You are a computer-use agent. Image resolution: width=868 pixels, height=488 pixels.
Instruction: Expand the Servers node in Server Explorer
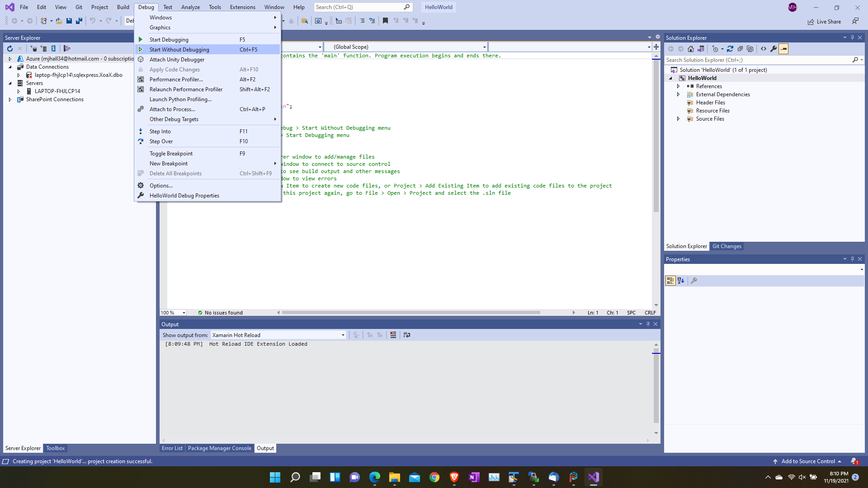coord(10,83)
